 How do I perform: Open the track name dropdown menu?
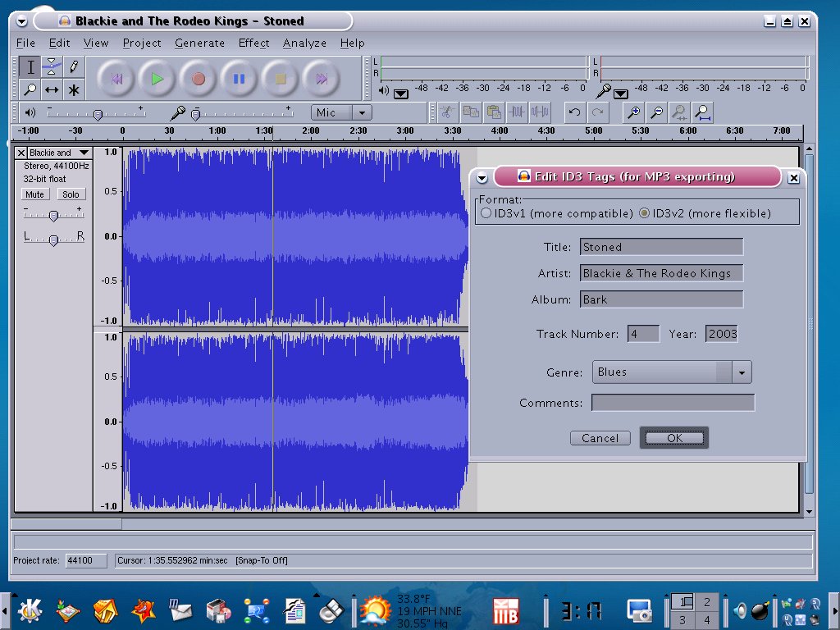[x=84, y=153]
